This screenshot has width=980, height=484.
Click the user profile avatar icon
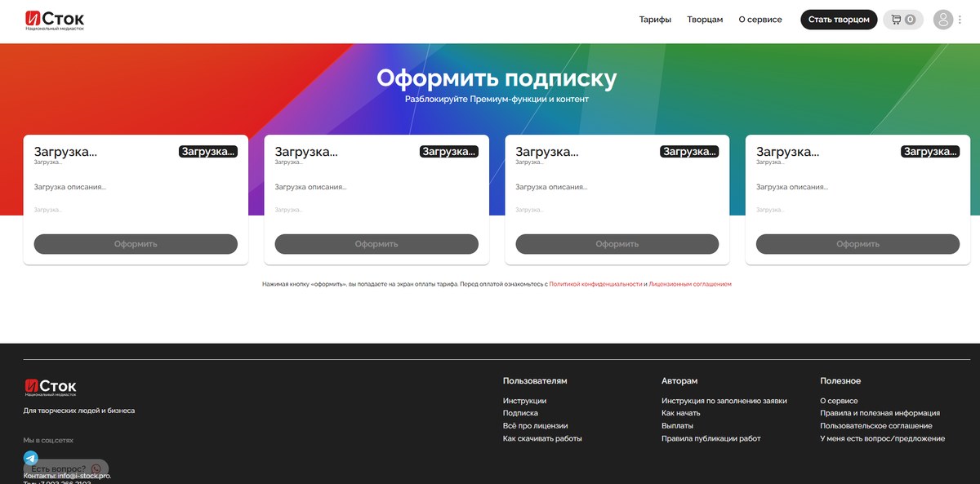(x=942, y=19)
